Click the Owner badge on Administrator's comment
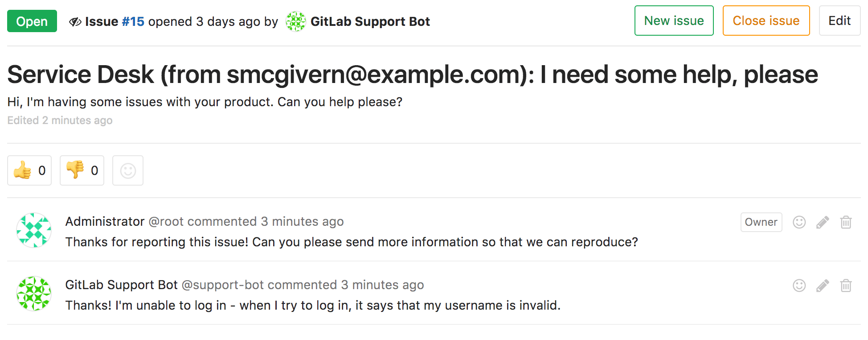 coord(761,222)
